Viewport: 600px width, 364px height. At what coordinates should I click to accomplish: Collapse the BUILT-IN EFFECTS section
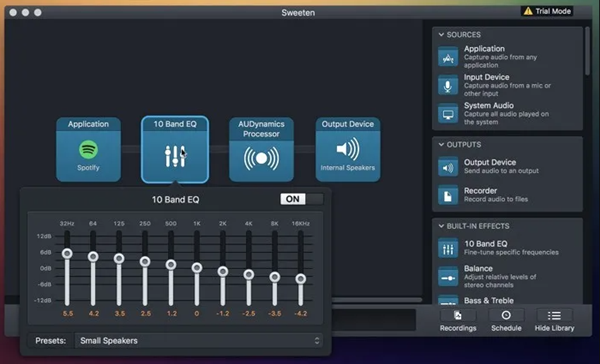pos(441,226)
